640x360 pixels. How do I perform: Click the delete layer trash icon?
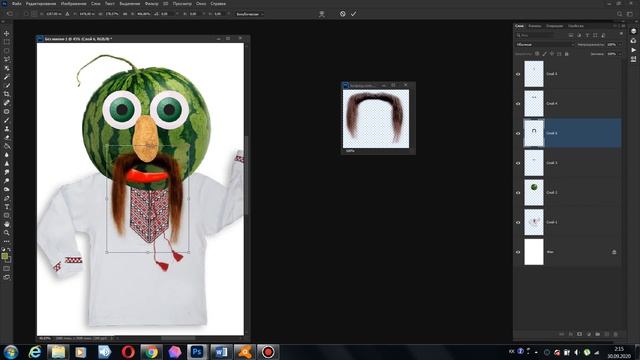(x=616, y=334)
